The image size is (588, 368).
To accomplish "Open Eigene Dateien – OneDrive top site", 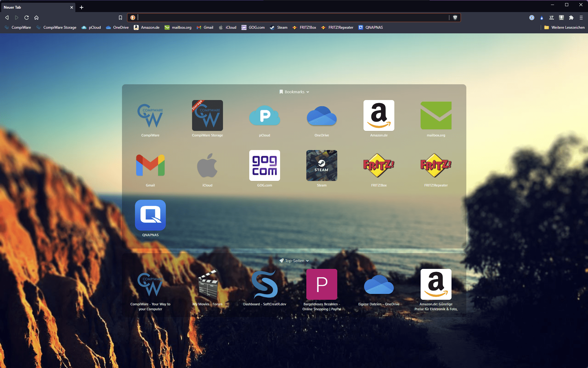I will [379, 288].
